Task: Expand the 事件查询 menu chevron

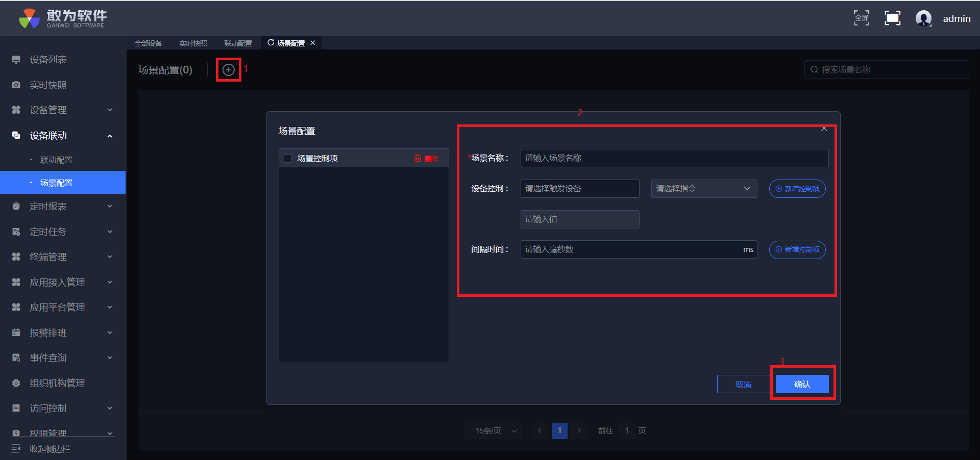Action: (x=110, y=358)
